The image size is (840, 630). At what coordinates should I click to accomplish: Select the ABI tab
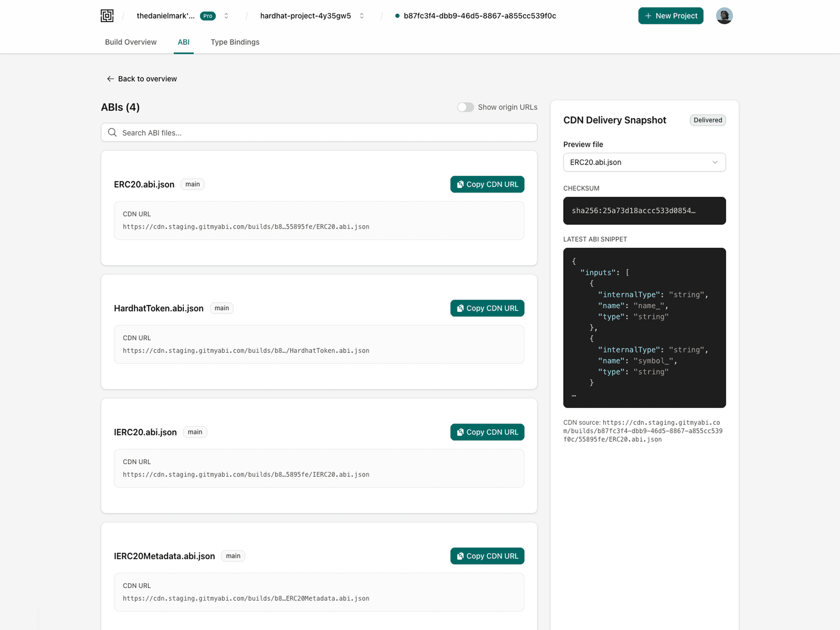[x=183, y=42]
